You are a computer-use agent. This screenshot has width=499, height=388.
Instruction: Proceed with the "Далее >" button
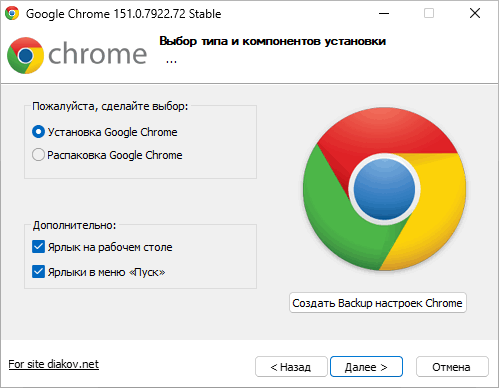click(366, 367)
